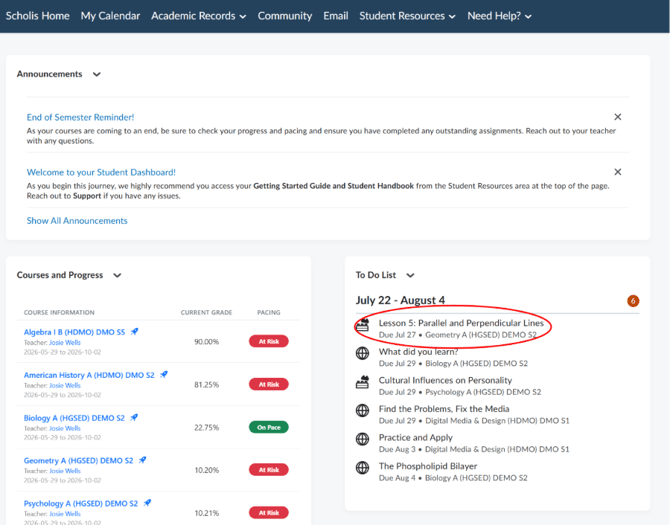Collapse the Courses and Progress chevron
The width and height of the screenshot is (670, 525).
click(x=117, y=276)
